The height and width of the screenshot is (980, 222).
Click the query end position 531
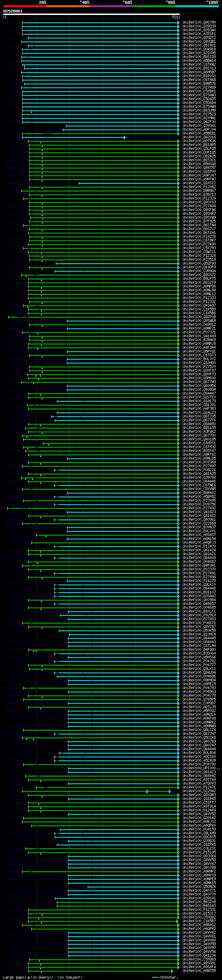click(x=175, y=17)
